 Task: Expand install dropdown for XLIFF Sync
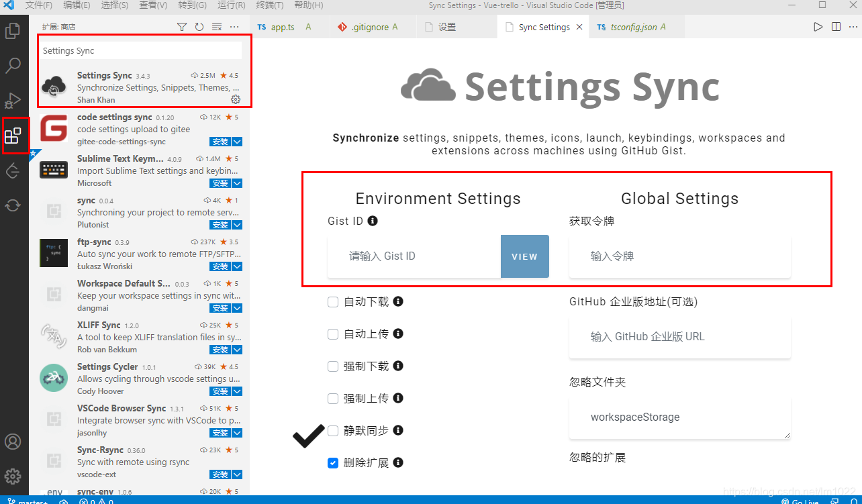click(237, 350)
